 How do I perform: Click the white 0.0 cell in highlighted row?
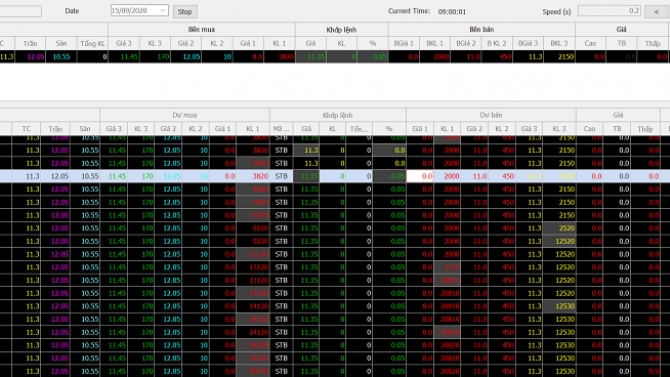[x=420, y=176]
